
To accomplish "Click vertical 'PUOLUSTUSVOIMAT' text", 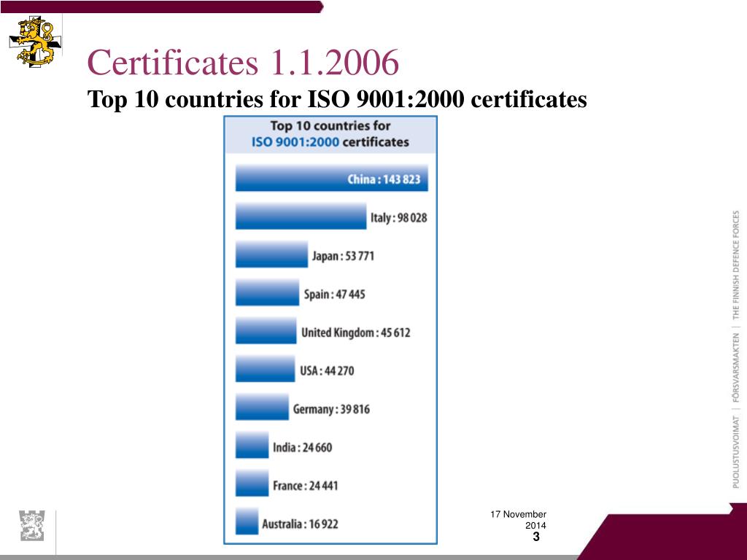I will [736, 452].
